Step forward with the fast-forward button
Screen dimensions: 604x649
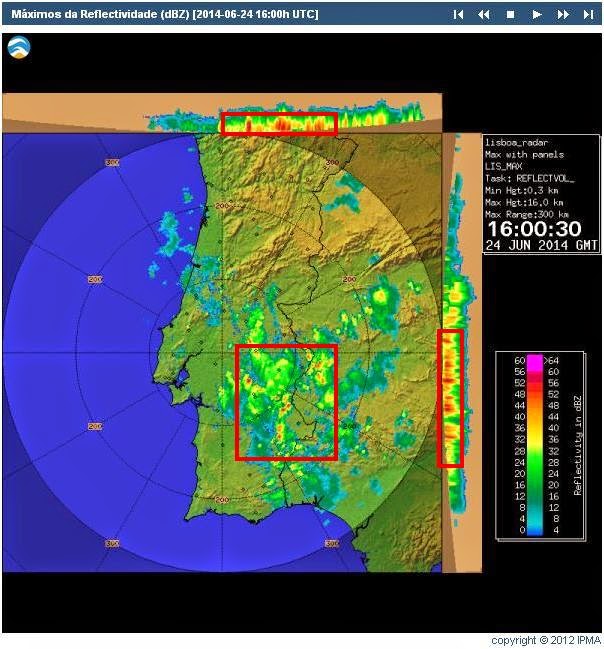click(563, 14)
